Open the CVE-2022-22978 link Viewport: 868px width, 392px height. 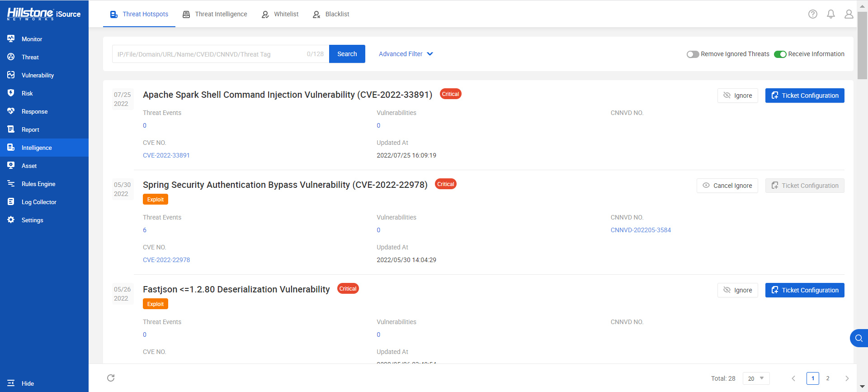(x=166, y=260)
